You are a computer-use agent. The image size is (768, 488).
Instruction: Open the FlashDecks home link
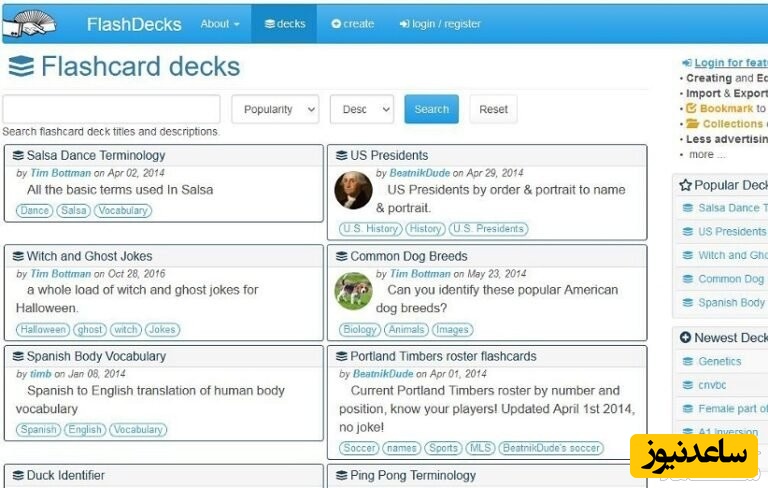click(x=134, y=24)
